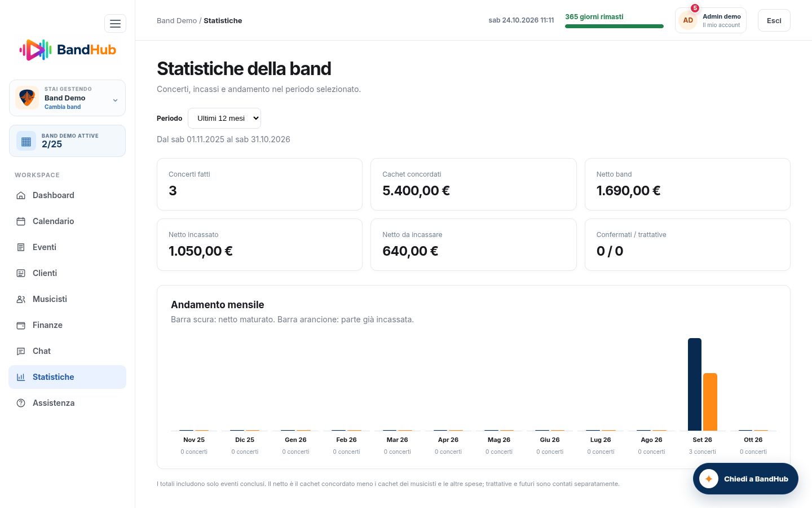Click the orange Set 26 bar
Viewport: 812px width, 508px height.
click(x=710, y=402)
